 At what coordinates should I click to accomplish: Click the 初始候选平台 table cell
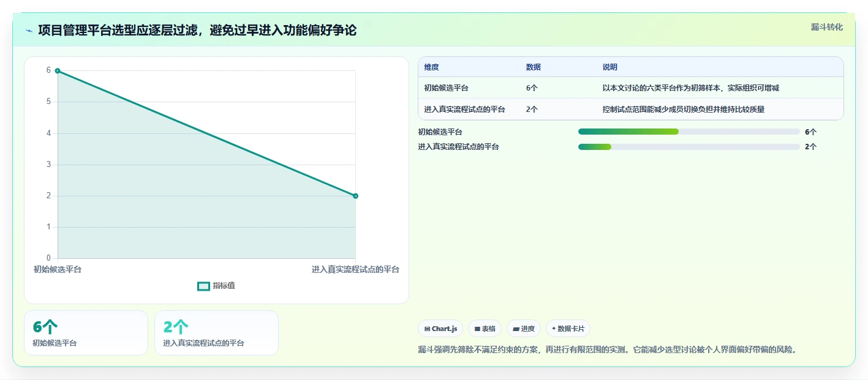point(447,88)
